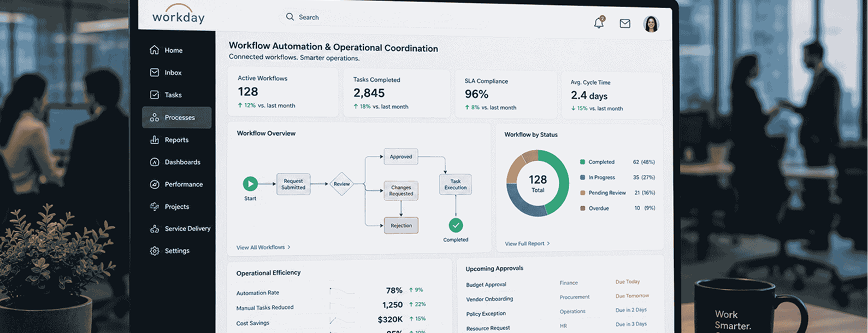Open the Inbox sidebar icon

tap(155, 72)
